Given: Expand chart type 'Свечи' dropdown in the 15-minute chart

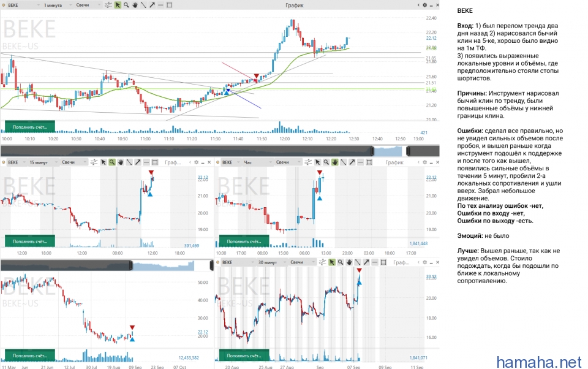Looking at the screenshot, I should [85, 162].
